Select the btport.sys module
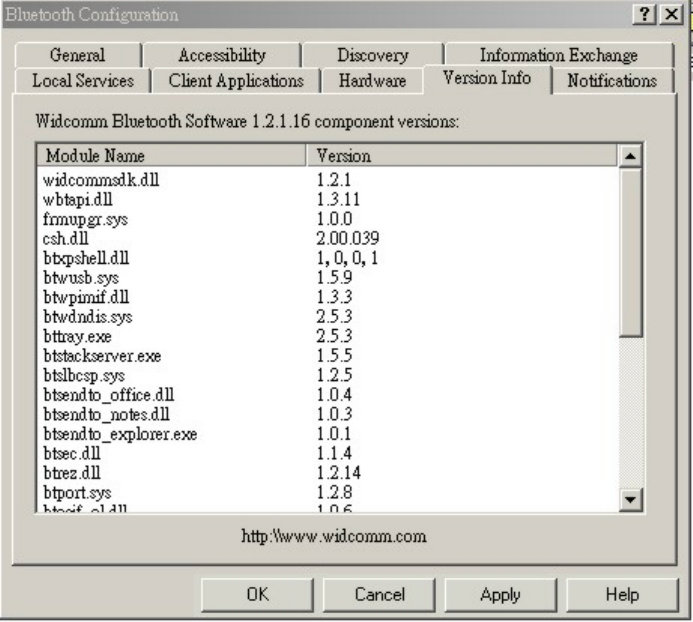Image resolution: width=693 pixels, height=622 pixels. pyautogui.click(x=77, y=492)
